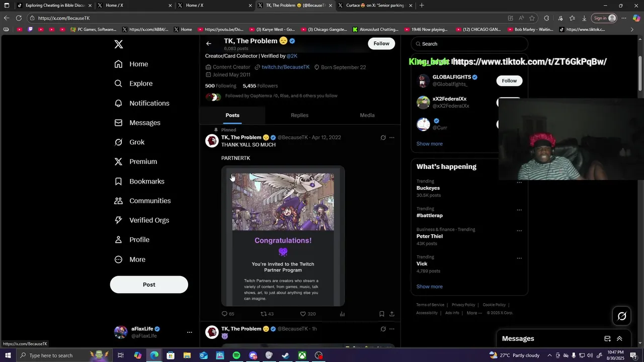Open the Peter Thiel trending topic

tap(429, 236)
